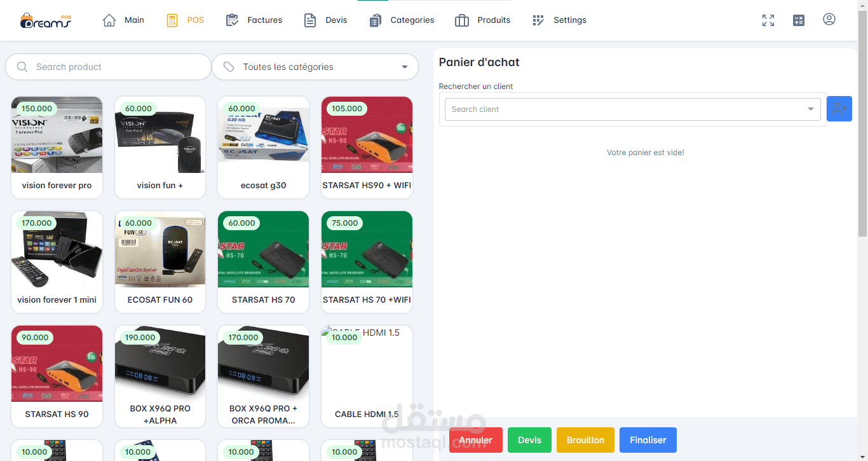Open the Produits page
This screenshot has width=868, height=461.
coord(483,20)
